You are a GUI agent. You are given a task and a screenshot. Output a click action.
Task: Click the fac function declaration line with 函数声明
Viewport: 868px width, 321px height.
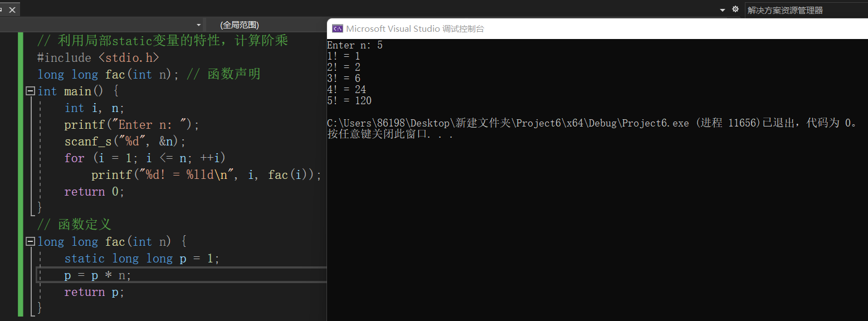tap(149, 75)
